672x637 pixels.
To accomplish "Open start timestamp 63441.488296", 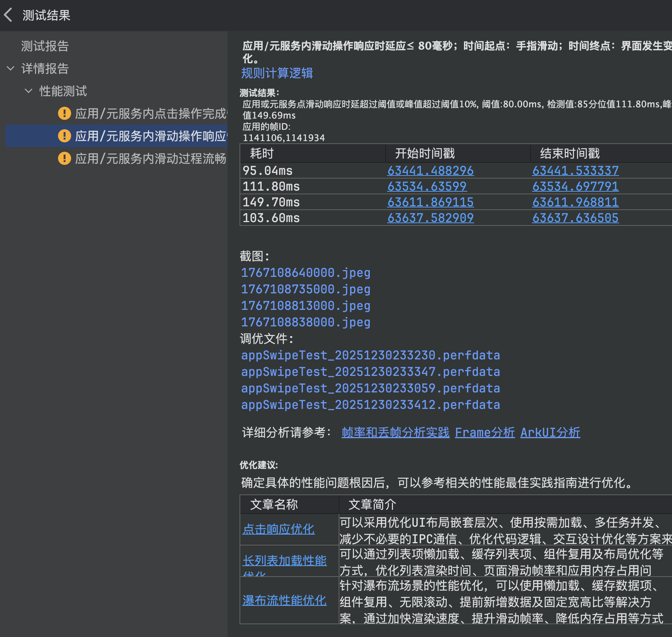I will point(431,171).
